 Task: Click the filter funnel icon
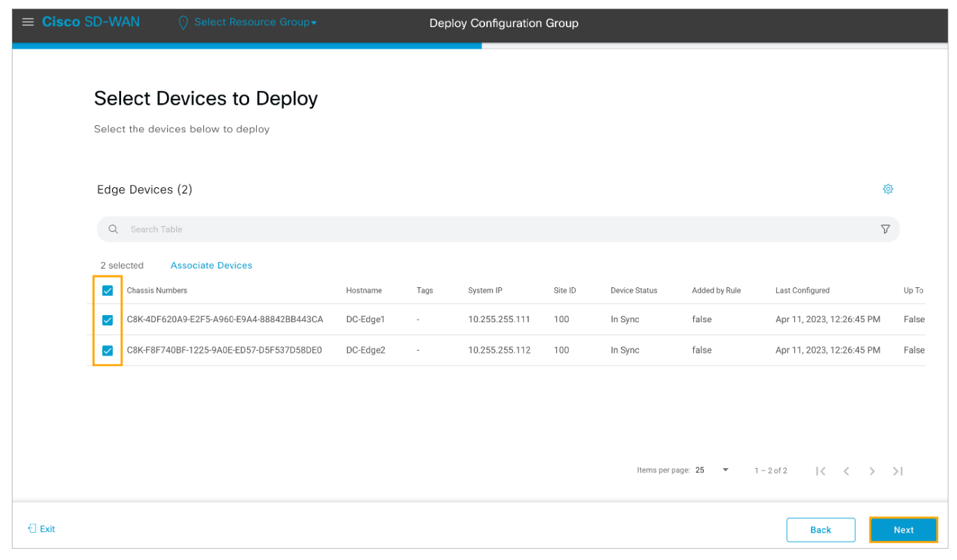885,230
